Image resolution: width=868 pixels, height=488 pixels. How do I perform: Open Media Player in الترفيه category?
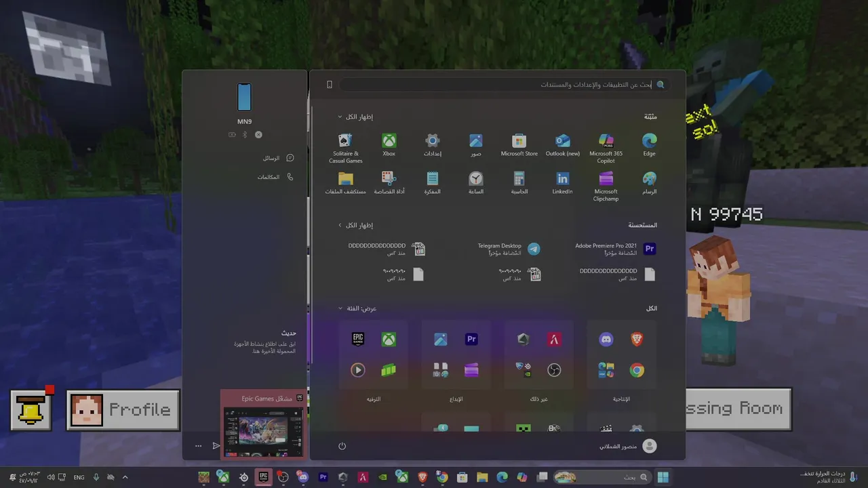coord(358,370)
